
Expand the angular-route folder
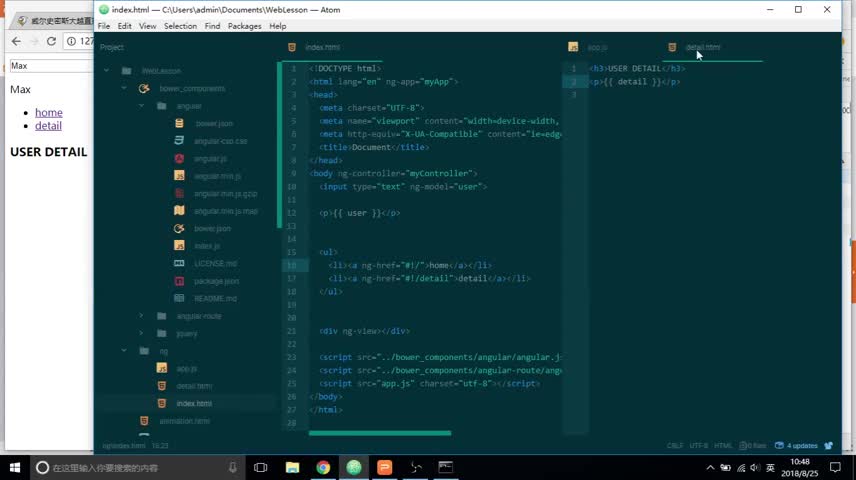click(x=141, y=316)
